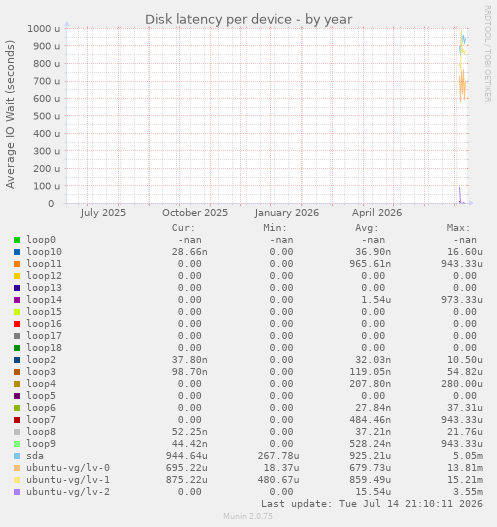Image resolution: width=497 pixels, height=527 pixels.
Task: Click the loop16 red legend swatch
Action: [17, 324]
